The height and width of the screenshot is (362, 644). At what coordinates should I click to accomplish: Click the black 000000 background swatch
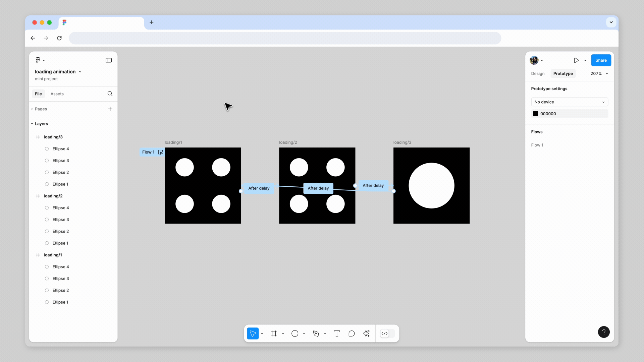(536, 114)
